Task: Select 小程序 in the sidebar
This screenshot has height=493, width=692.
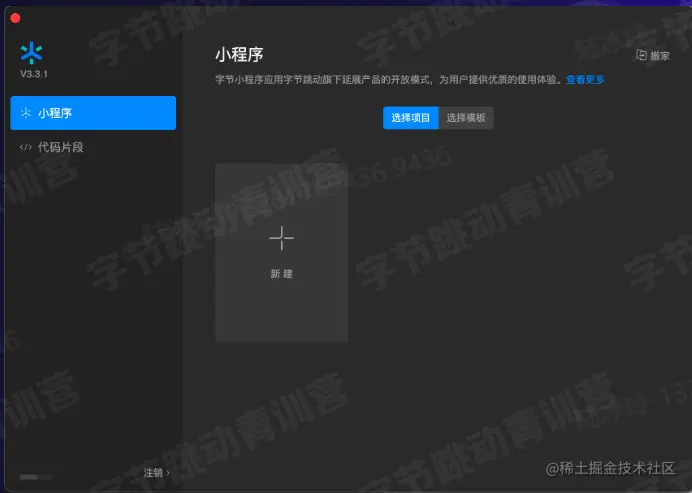Action: click(x=93, y=113)
